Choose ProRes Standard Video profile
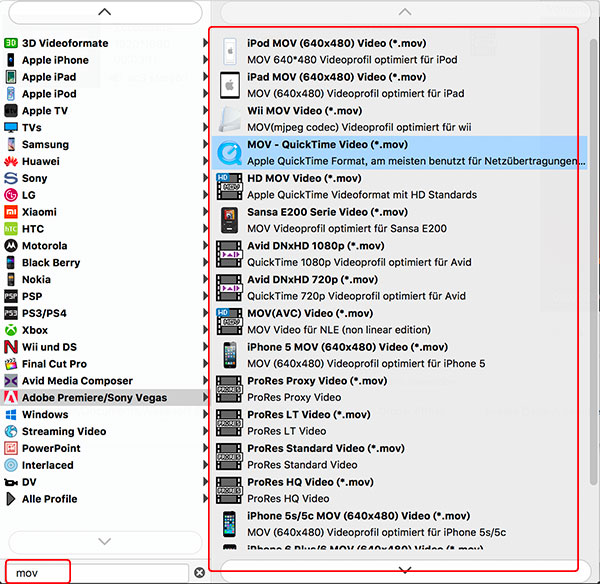The width and height of the screenshot is (600, 584). click(x=399, y=456)
